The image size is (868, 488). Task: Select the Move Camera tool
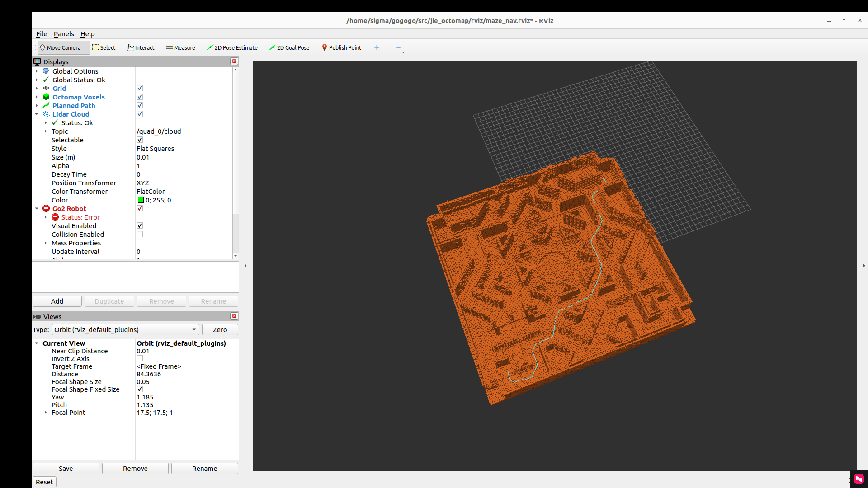click(x=63, y=47)
